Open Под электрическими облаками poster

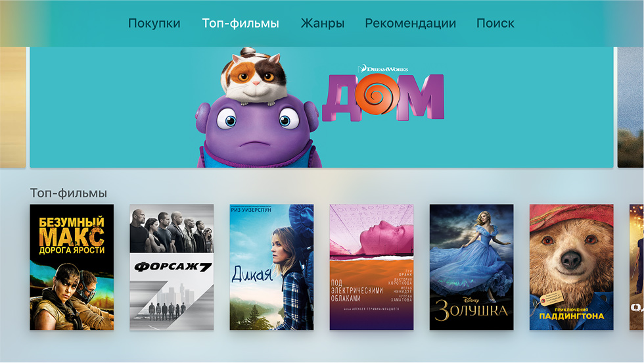[x=371, y=267]
